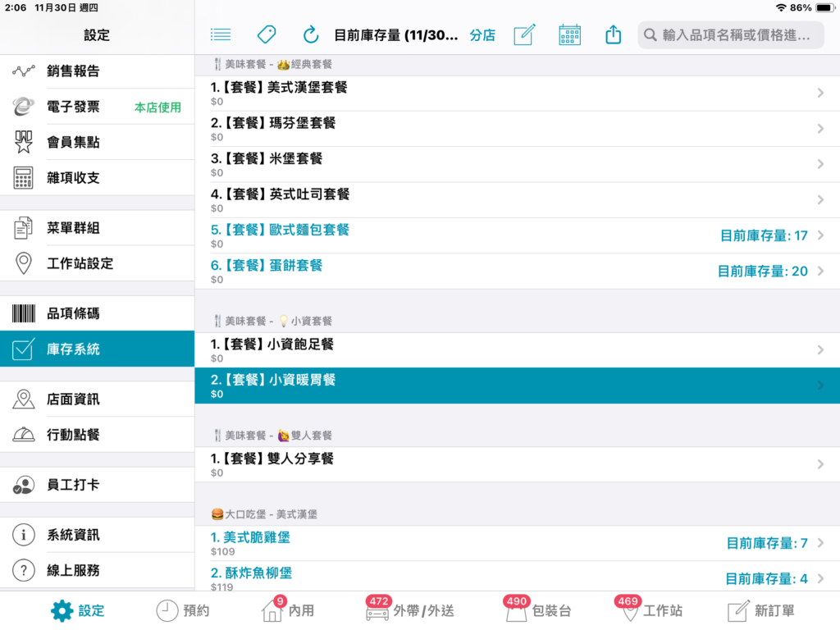Tap the price tag icon
Viewport: 840px width, 630px height.
tap(267, 35)
